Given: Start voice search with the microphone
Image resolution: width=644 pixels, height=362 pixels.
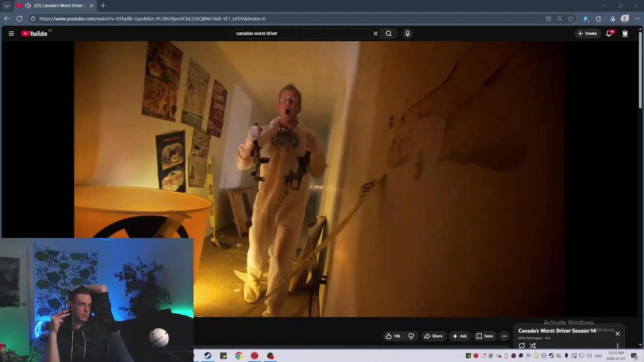Looking at the screenshot, I should tap(408, 34).
